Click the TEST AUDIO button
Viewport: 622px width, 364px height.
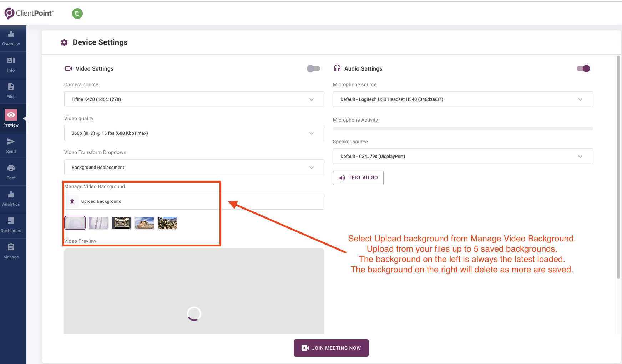[x=358, y=178]
